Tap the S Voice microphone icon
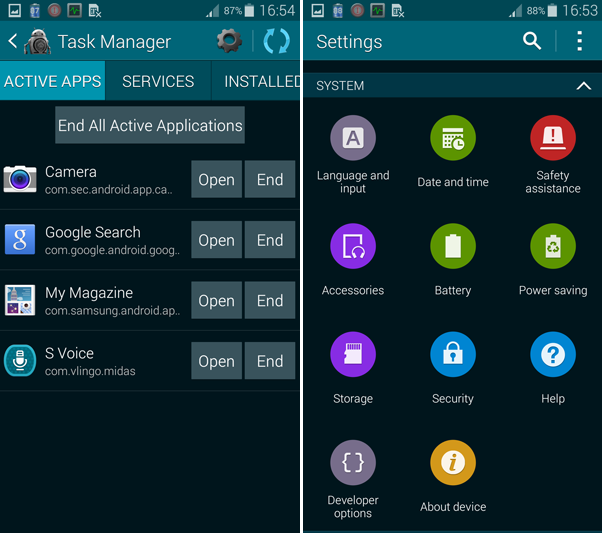Viewport: 602px width, 533px height. pyautogui.click(x=20, y=360)
